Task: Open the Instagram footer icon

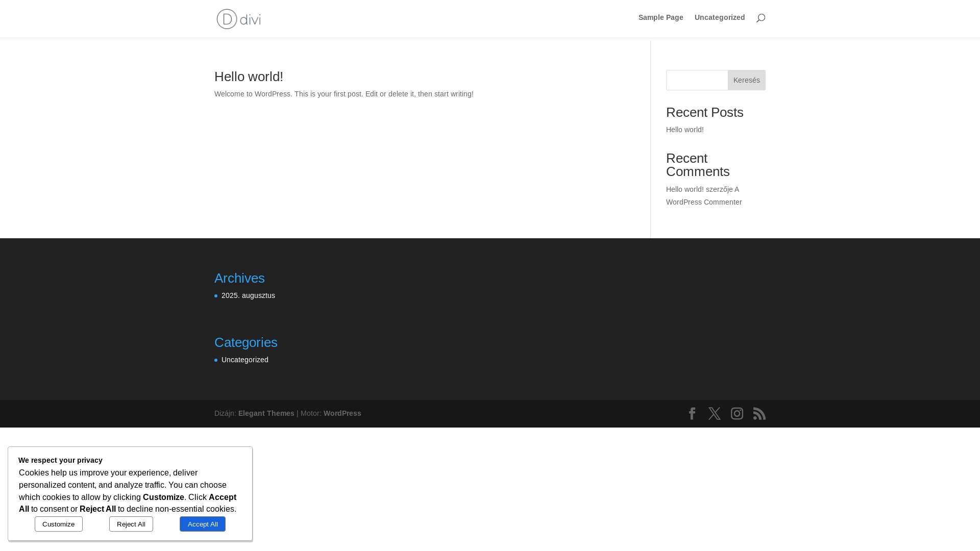Action: point(737,413)
